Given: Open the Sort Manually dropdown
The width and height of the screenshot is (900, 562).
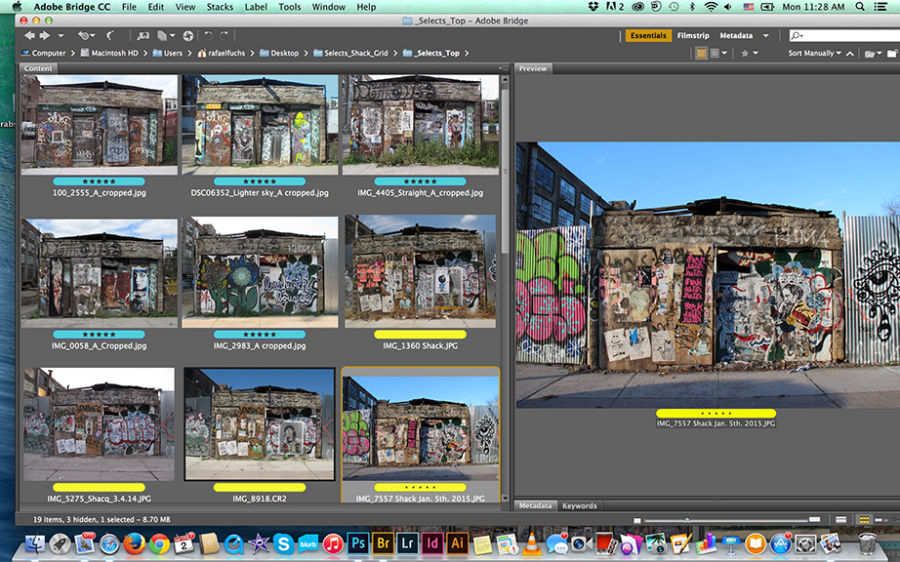Looking at the screenshot, I should pyautogui.click(x=813, y=53).
